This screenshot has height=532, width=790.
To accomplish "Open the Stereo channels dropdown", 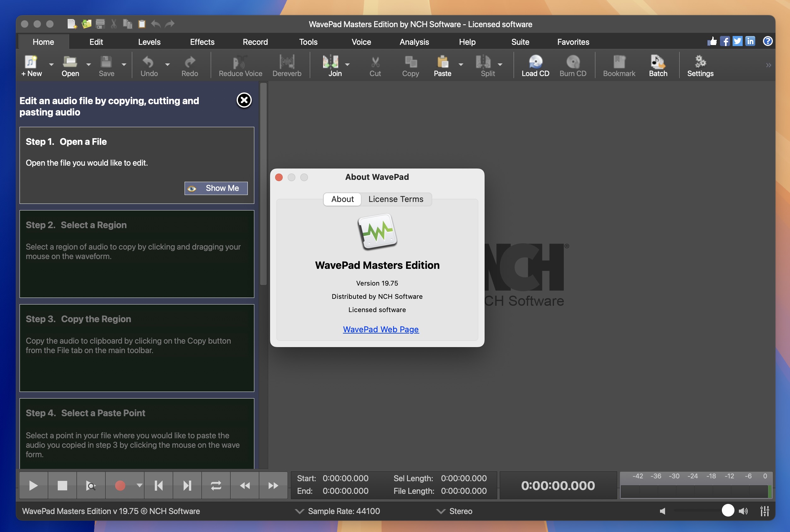I will click(x=455, y=511).
